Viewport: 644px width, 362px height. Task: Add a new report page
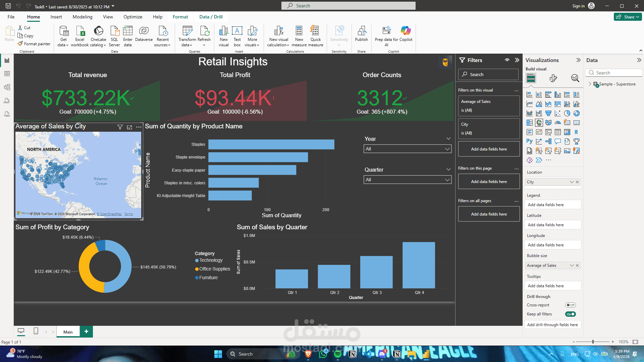pyautogui.click(x=86, y=331)
